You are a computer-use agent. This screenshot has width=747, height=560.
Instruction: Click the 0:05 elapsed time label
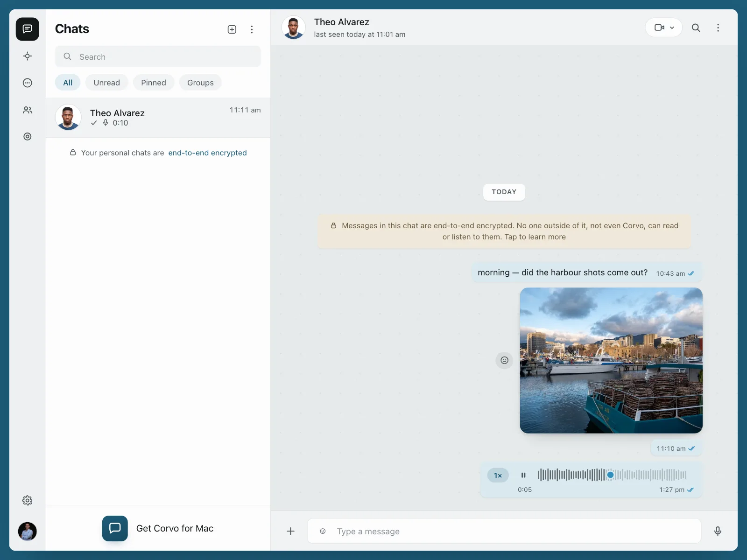click(x=525, y=490)
